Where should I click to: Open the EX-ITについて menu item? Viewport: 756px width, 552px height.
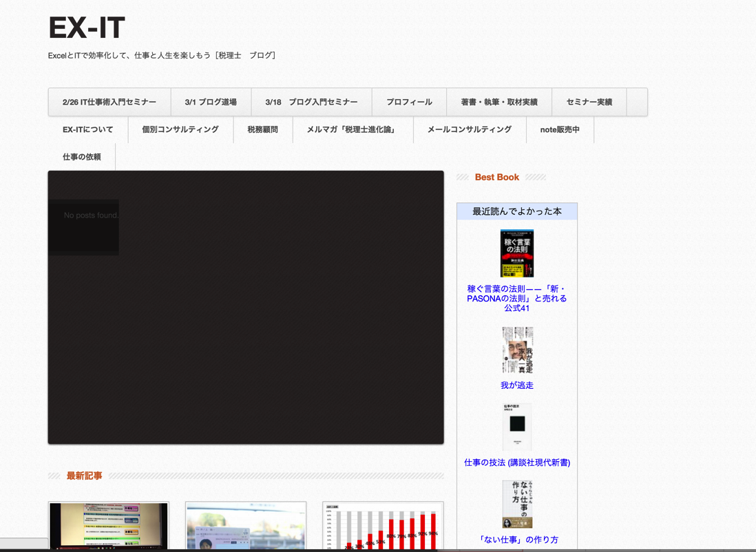tap(87, 129)
